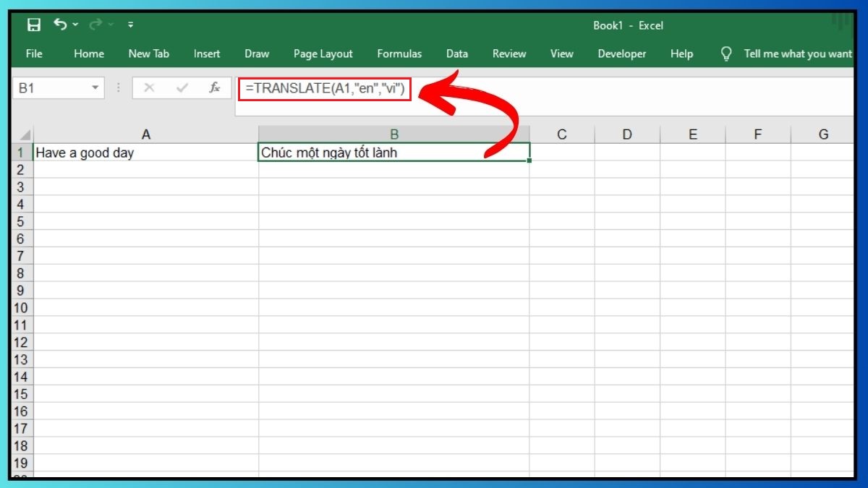Image resolution: width=868 pixels, height=488 pixels.
Task: Open the Insert Function dialog
Action: [x=214, y=87]
